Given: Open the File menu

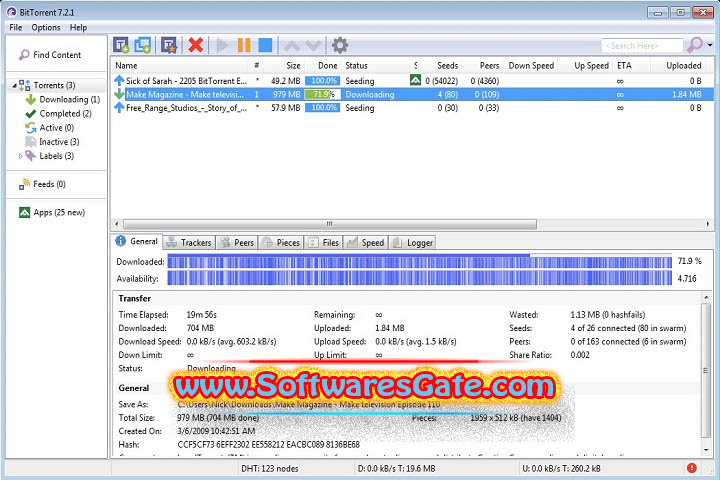Looking at the screenshot, I should pyautogui.click(x=16, y=27).
